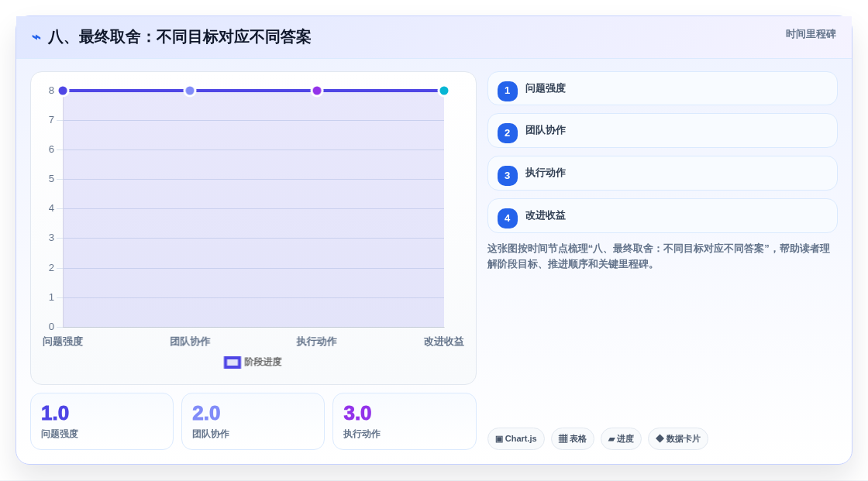Select the 问题强度 data point on the chart
868x481 pixels.
(x=63, y=91)
